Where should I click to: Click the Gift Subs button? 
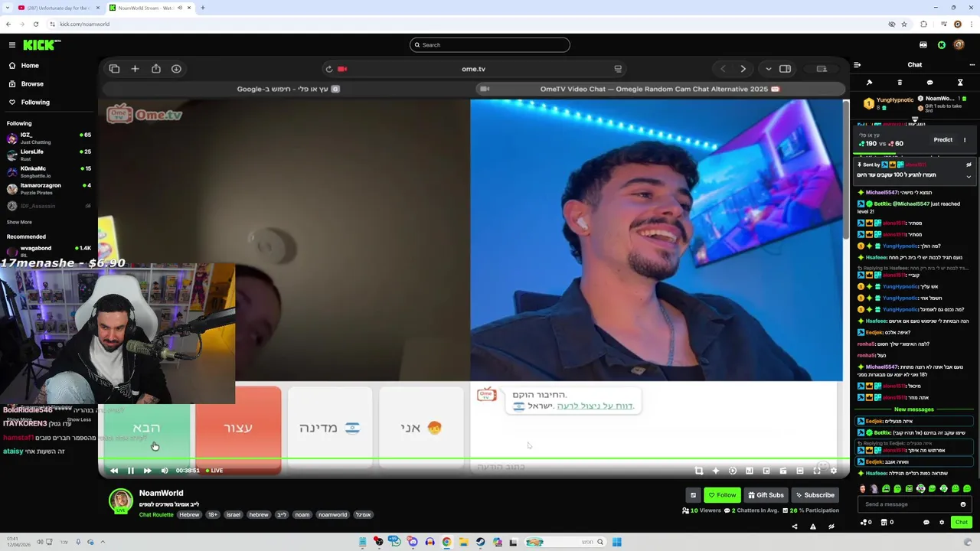(766, 495)
